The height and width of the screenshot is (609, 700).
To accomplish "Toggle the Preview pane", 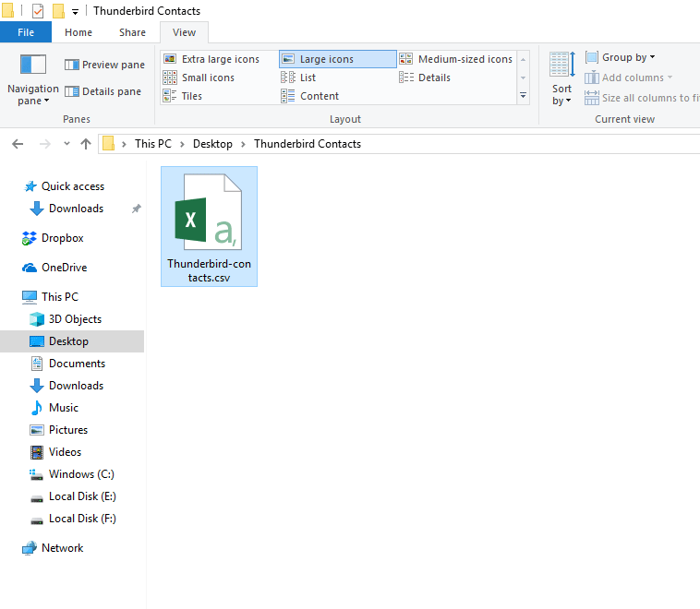I will [104, 65].
